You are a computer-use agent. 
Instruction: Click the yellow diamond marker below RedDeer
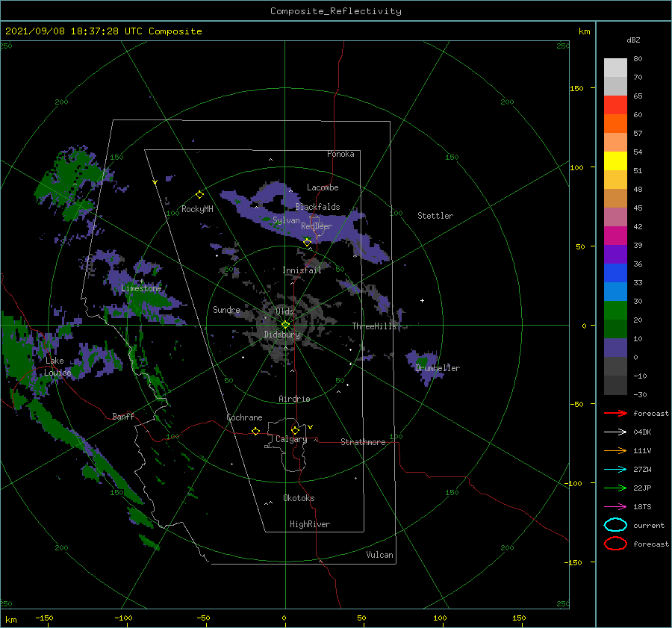tap(308, 243)
